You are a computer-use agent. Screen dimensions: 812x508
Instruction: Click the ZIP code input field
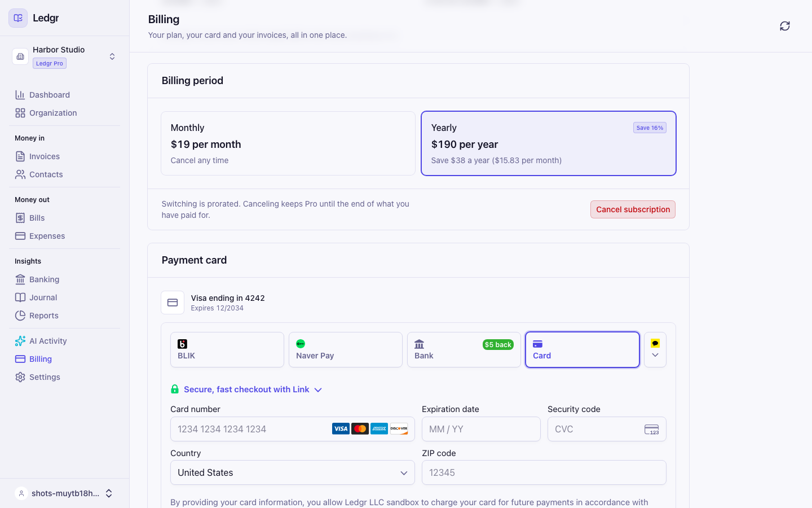(x=544, y=472)
